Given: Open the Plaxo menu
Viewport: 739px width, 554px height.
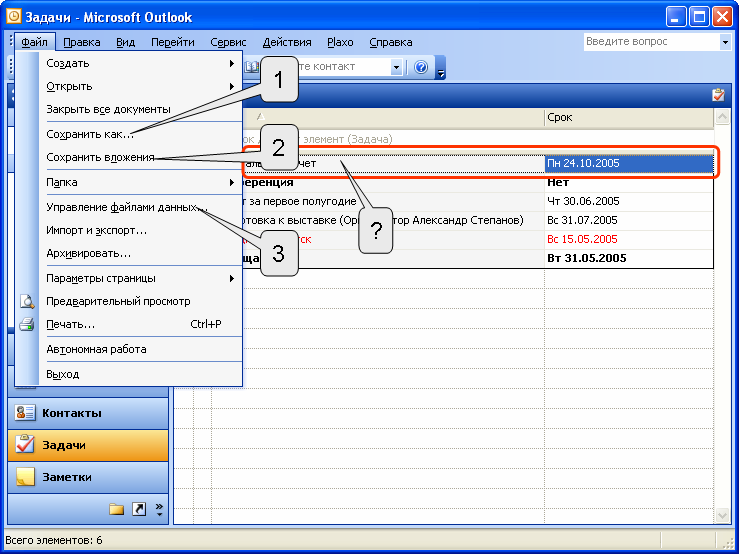Looking at the screenshot, I should (340, 42).
